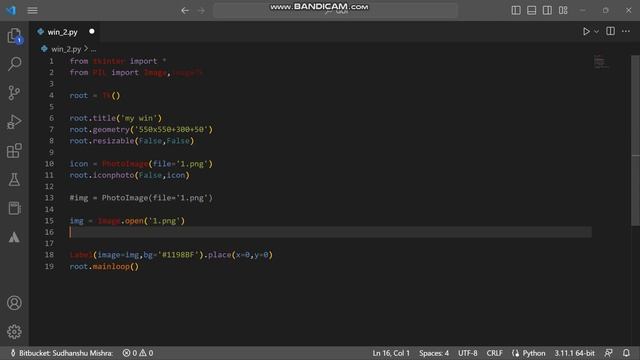640x360 pixels.
Task: Click the text root.title('my win')
Action: coord(116,118)
